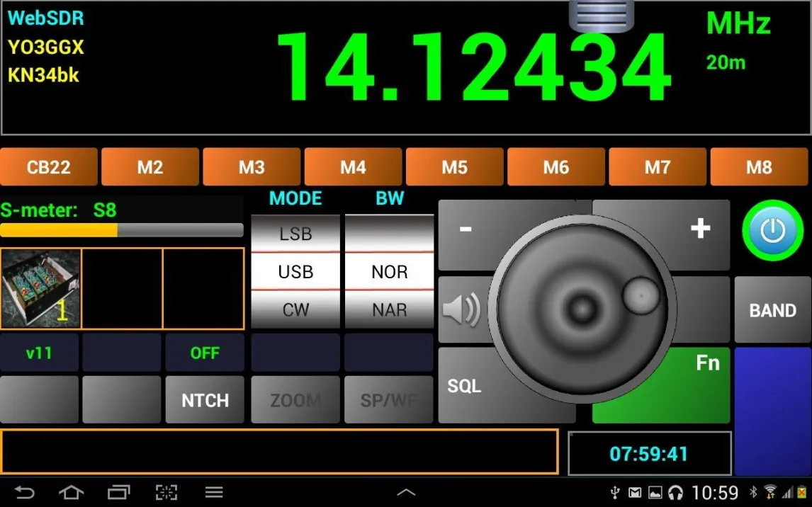Select CW mode
The image size is (812, 507).
295,310
